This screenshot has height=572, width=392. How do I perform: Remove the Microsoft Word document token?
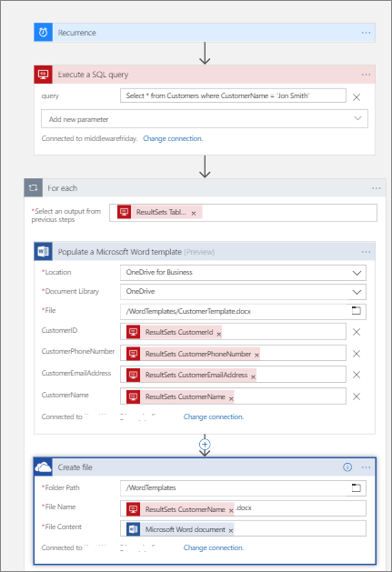click(x=231, y=531)
